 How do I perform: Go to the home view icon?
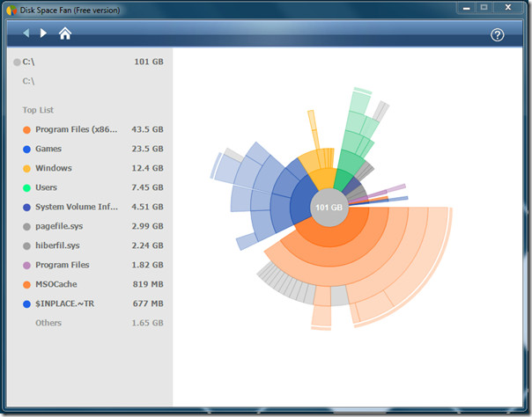65,33
